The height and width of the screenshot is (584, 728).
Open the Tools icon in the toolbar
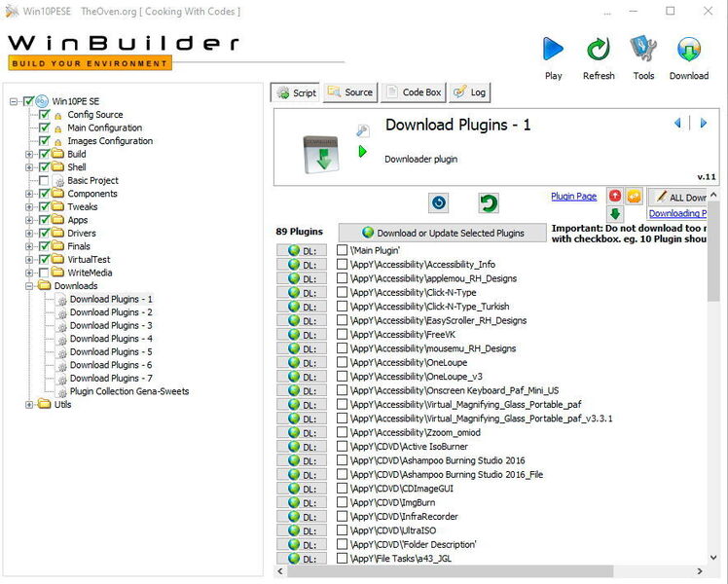point(643,49)
